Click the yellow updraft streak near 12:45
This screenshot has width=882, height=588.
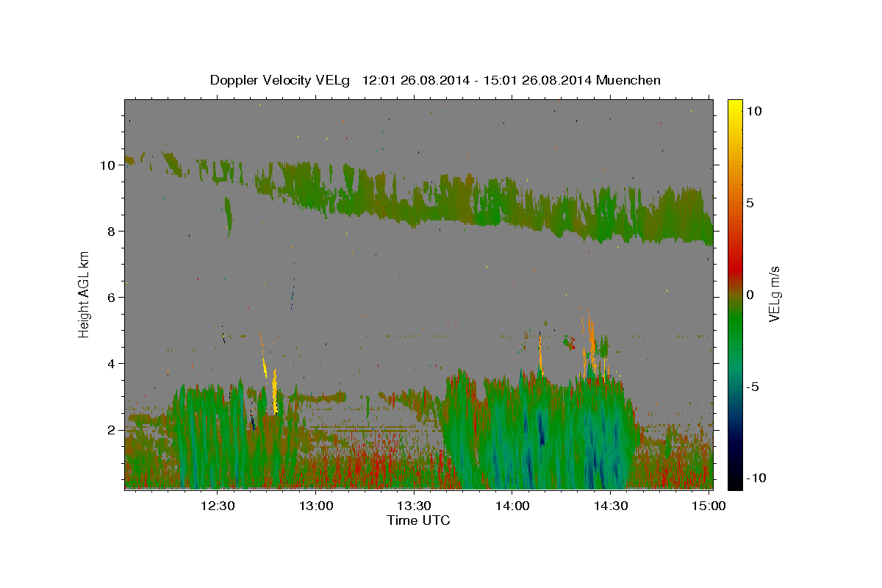tap(275, 391)
